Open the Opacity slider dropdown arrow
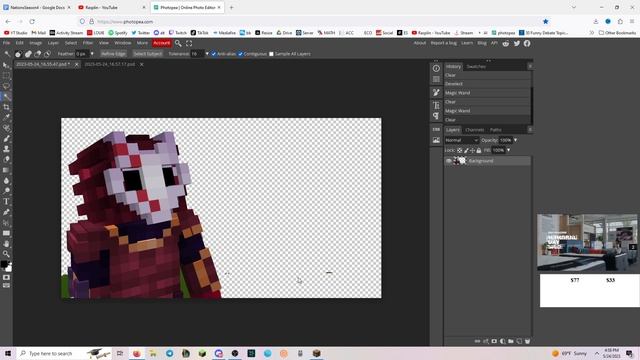Image resolution: width=640 pixels, height=360 pixels. click(516, 140)
